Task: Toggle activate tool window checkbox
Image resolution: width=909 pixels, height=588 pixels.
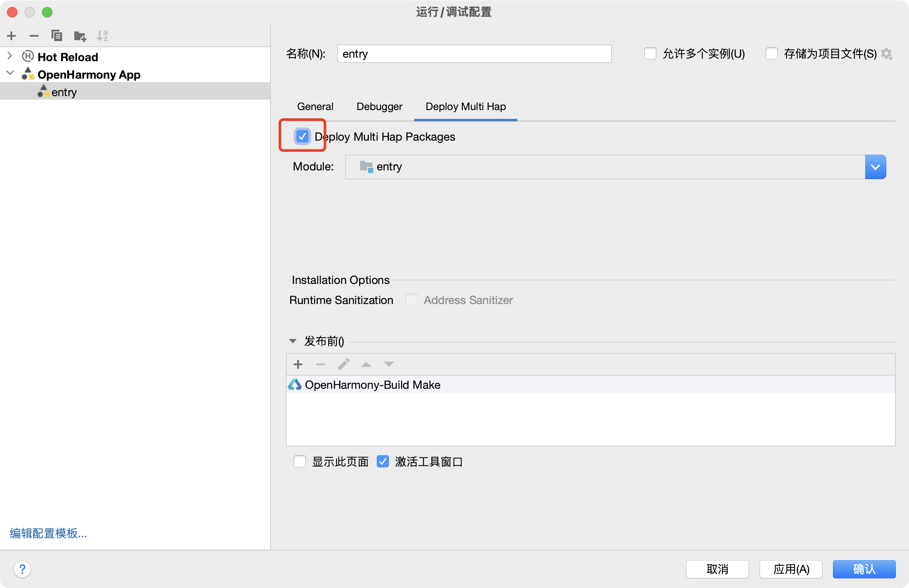Action: coord(383,461)
